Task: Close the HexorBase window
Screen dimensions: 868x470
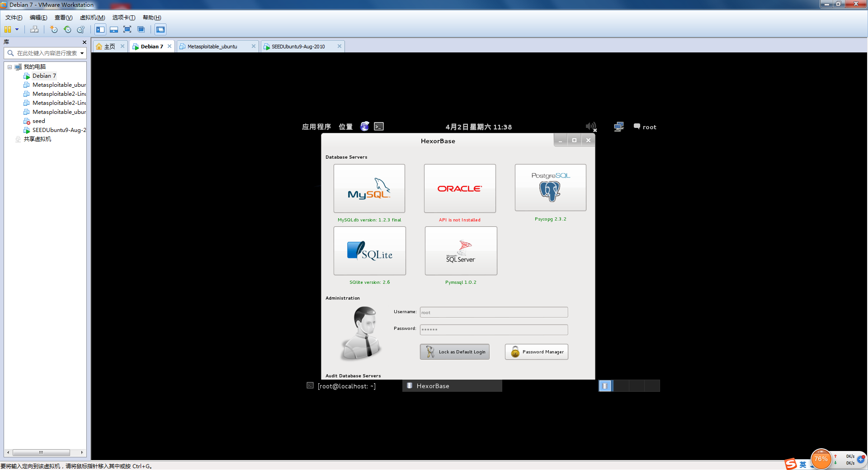Action: coord(588,141)
